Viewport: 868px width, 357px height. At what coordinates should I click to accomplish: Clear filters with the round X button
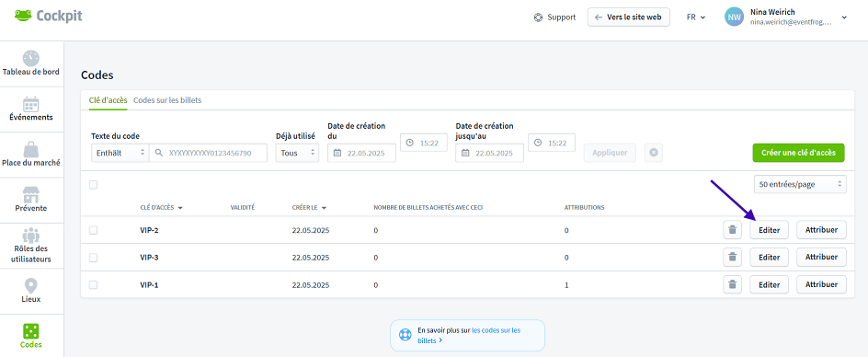pos(653,153)
